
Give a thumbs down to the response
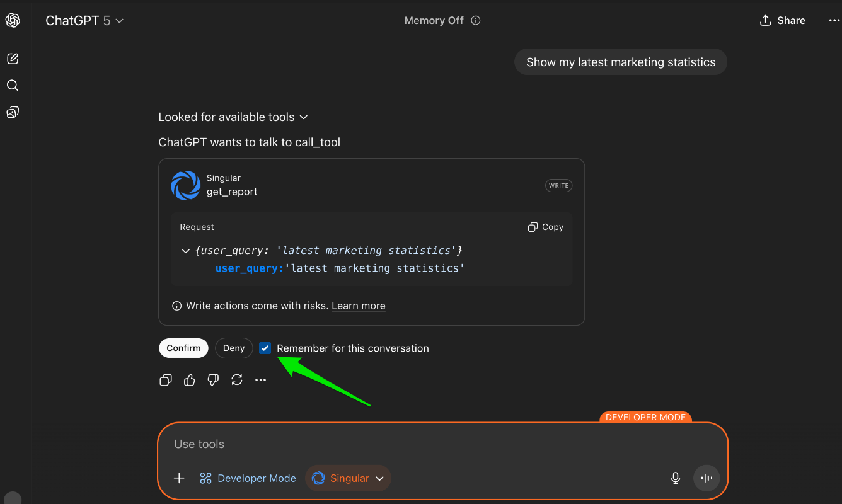pos(213,379)
